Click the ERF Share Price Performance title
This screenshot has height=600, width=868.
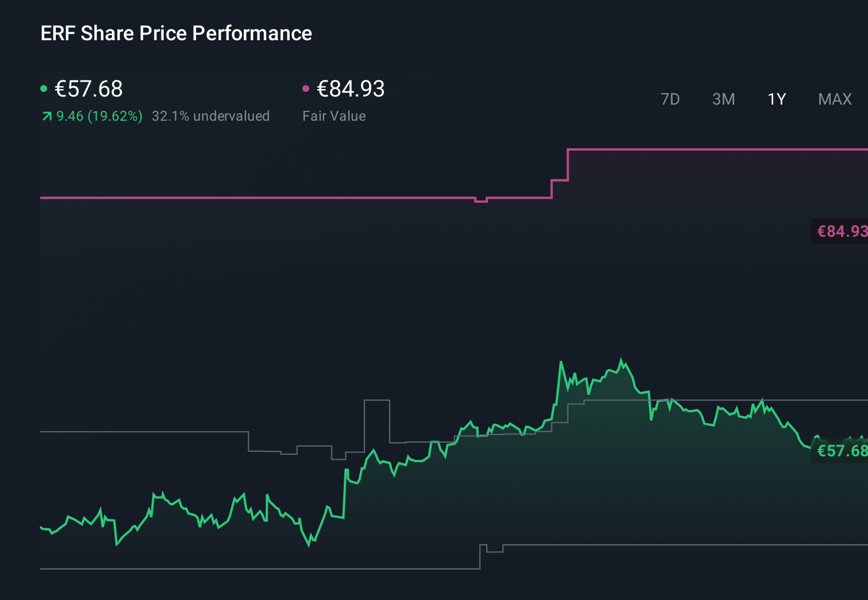point(176,33)
